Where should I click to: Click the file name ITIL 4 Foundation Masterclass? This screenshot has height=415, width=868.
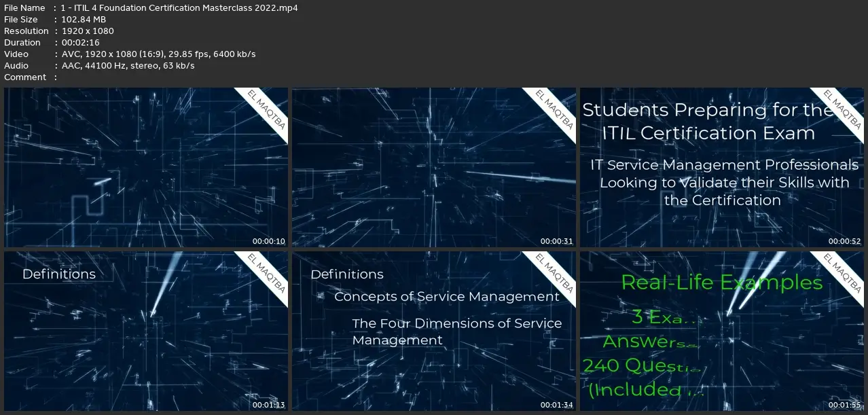pyautogui.click(x=179, y=7)
